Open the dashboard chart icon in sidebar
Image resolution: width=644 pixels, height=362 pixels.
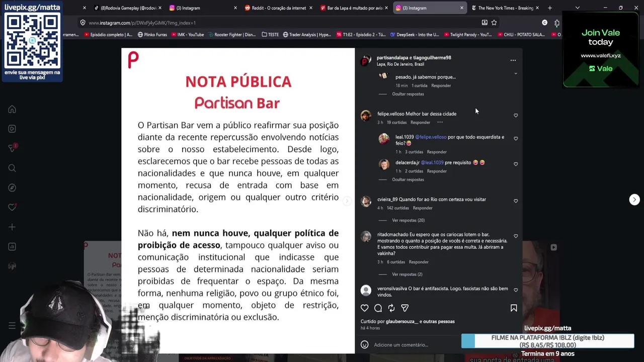click(12, 246)
